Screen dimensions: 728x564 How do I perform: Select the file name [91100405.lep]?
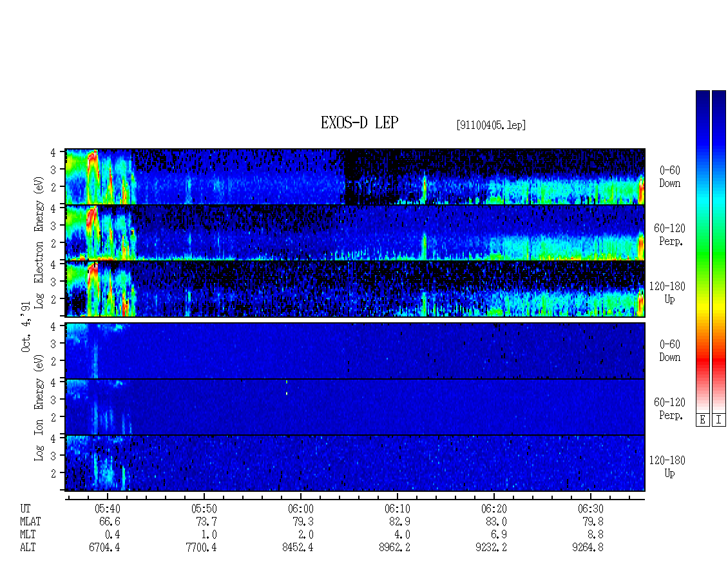(x=491, y=125)
